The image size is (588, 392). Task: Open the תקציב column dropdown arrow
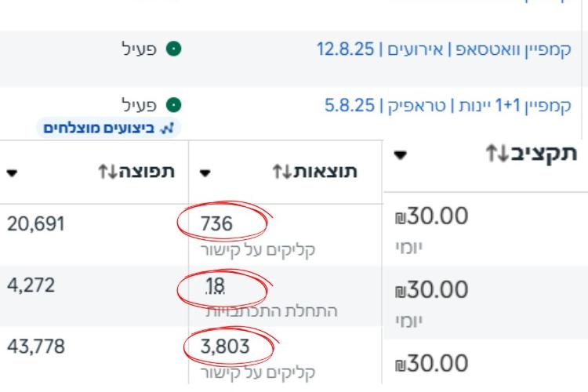pyautogui.click(x=401, y=154)
